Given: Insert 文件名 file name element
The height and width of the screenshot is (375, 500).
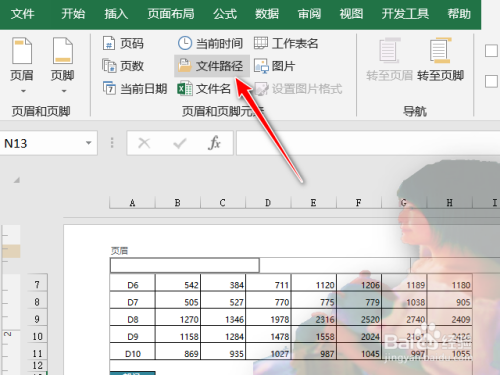Looking at the screenshot, I should click(x=204, y=89).
